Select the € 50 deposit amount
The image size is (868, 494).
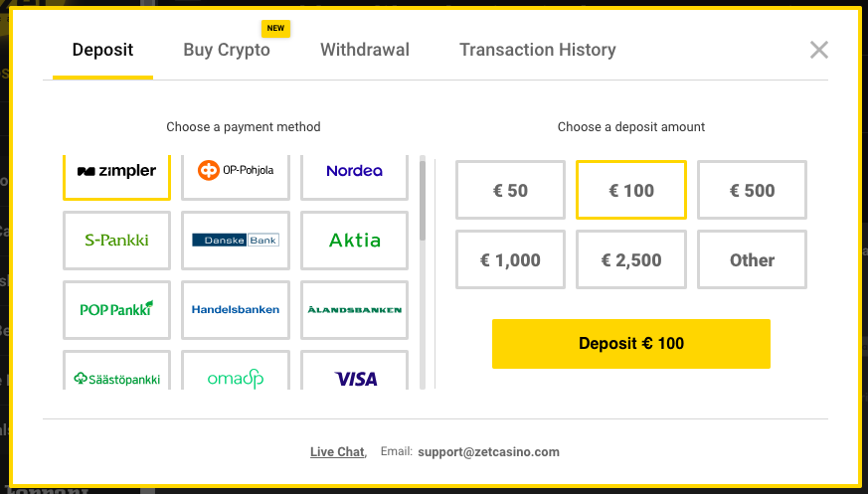[x=511, y=190]
